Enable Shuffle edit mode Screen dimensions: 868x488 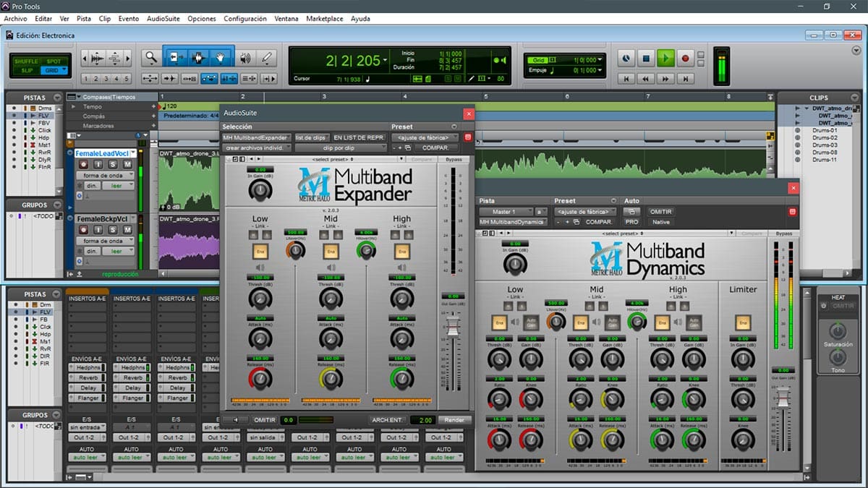click(25, 61)
